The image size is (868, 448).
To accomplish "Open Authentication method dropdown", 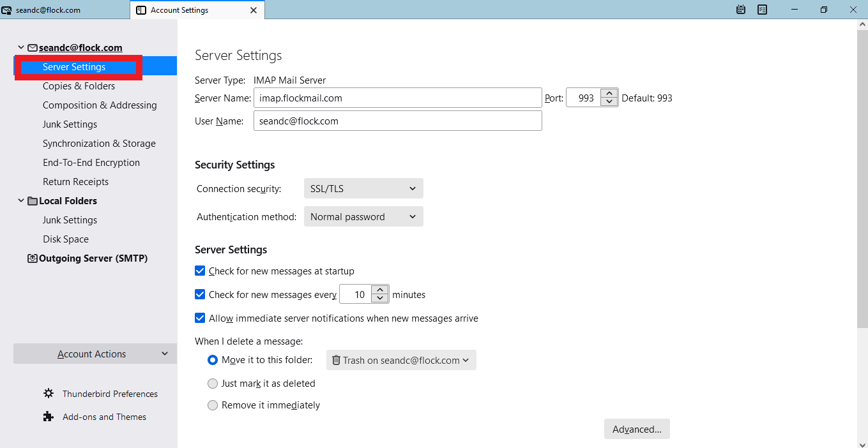I will [363, 216].
